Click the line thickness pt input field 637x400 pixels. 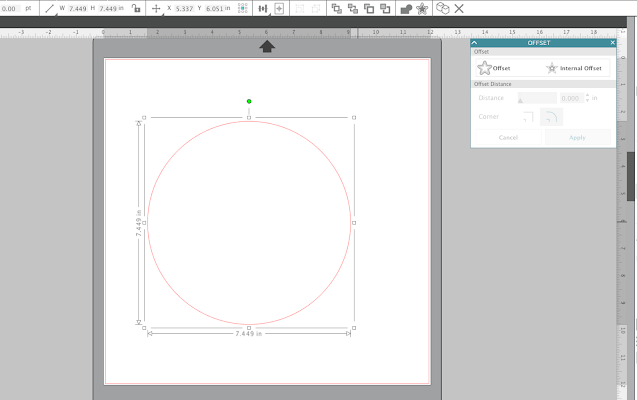tap(10, 9)
